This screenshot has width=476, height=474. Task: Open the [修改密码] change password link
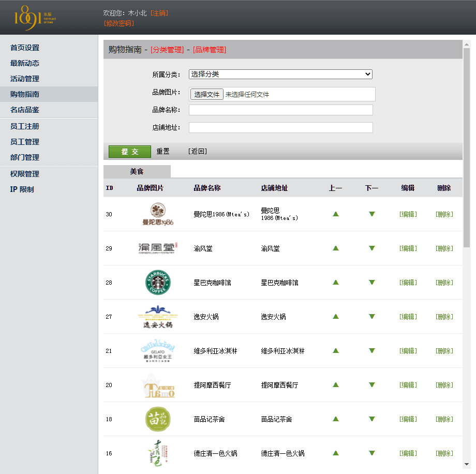coord(118,23)
